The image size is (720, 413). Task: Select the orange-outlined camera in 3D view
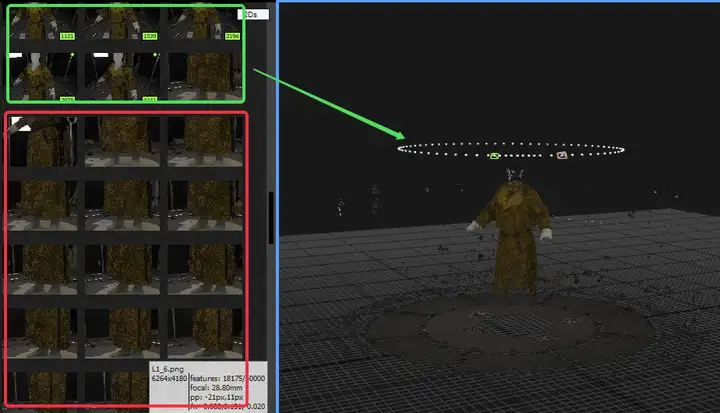point(562,155)
